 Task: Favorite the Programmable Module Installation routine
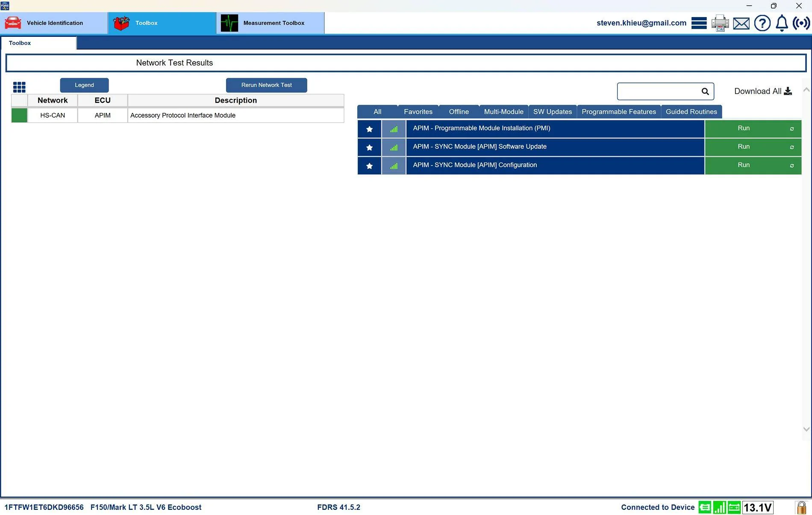(x=369, y=129)
